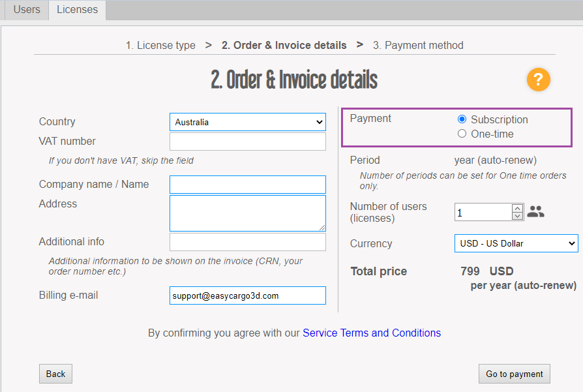This screenshot has height=392, width=583.
Task: Select the Licenses tab
Action: (x=76, y=9)
